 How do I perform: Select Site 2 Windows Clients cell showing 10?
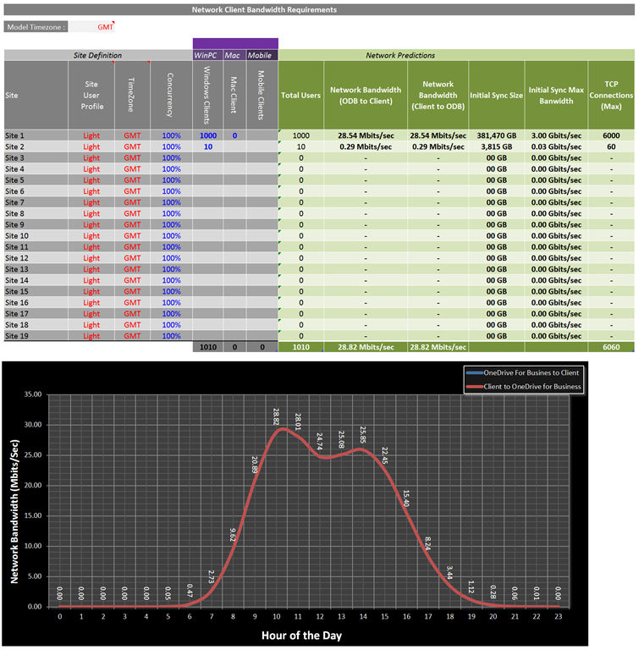tap(207, 146)
